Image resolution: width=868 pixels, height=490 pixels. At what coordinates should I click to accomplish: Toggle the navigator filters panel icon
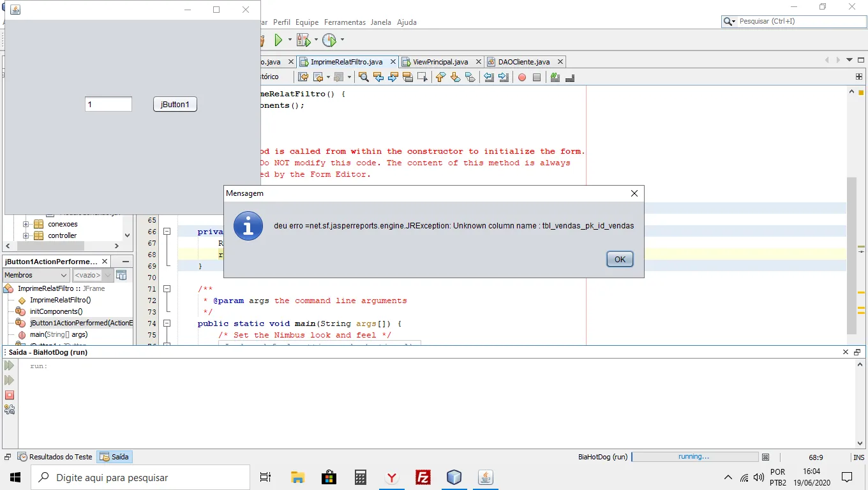pyautogui.click(x=121, y=275)
